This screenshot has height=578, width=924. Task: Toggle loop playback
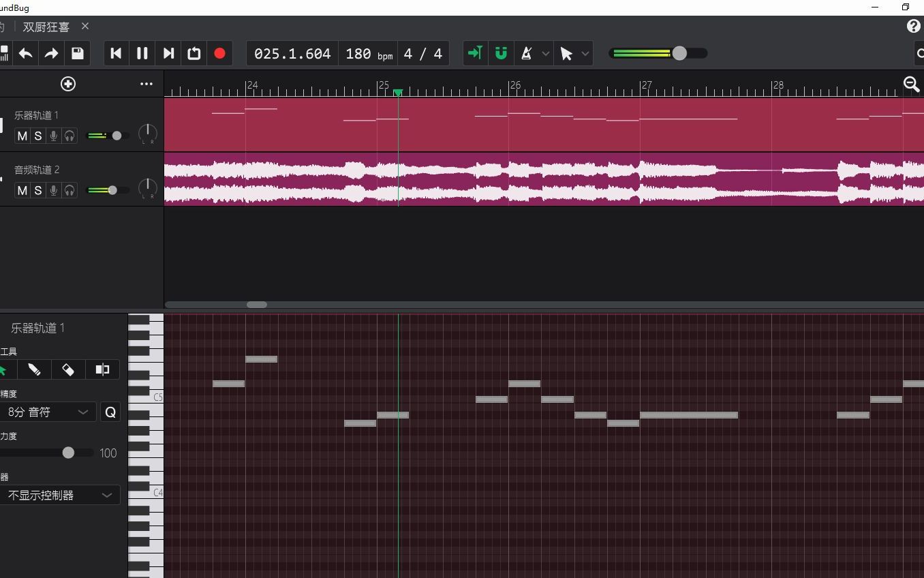pos(194,53)
